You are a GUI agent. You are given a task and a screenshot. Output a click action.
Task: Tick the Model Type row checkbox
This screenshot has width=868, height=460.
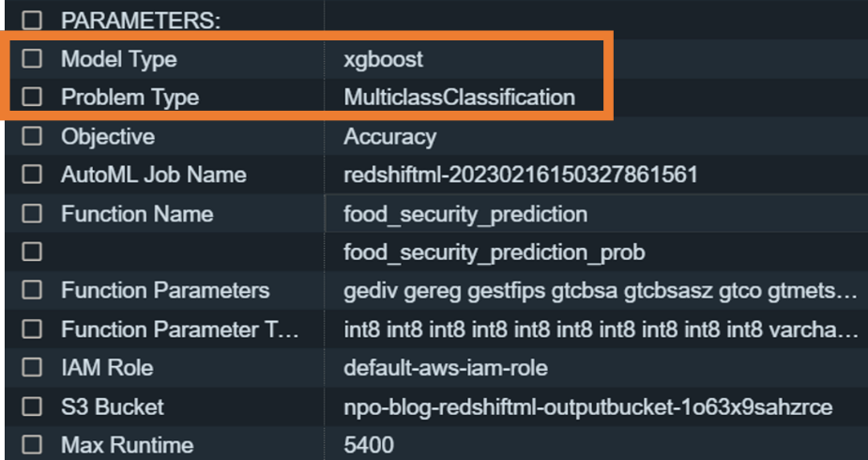point(32,59)
